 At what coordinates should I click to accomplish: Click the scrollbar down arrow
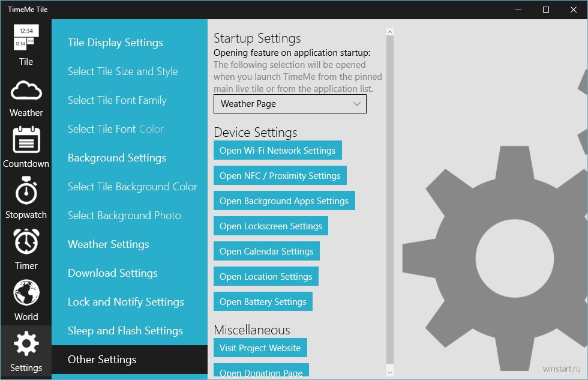[390, 373]
